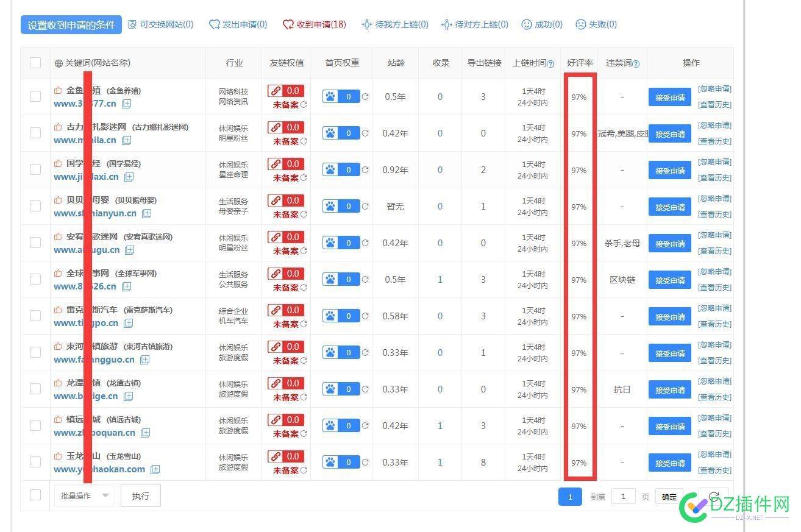Click globe icon in 关键词 column header
This screenshot has width=801, height=532.
(x=59, y=63)
